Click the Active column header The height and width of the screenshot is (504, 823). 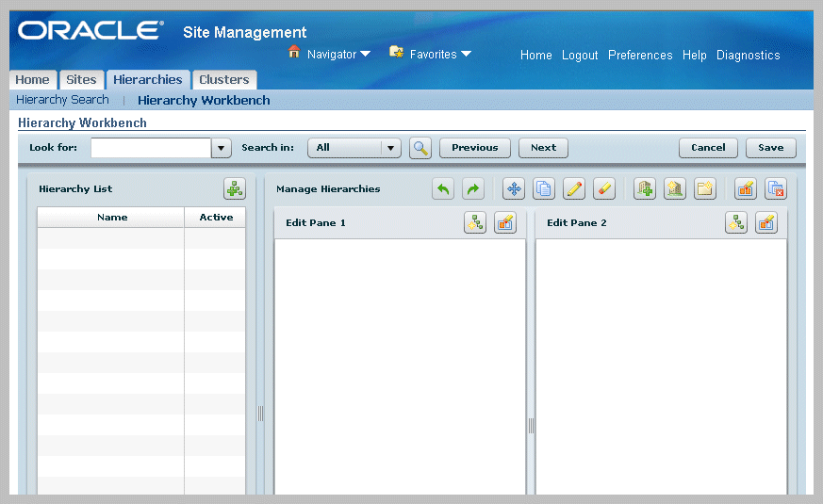[x=215, y=217]
